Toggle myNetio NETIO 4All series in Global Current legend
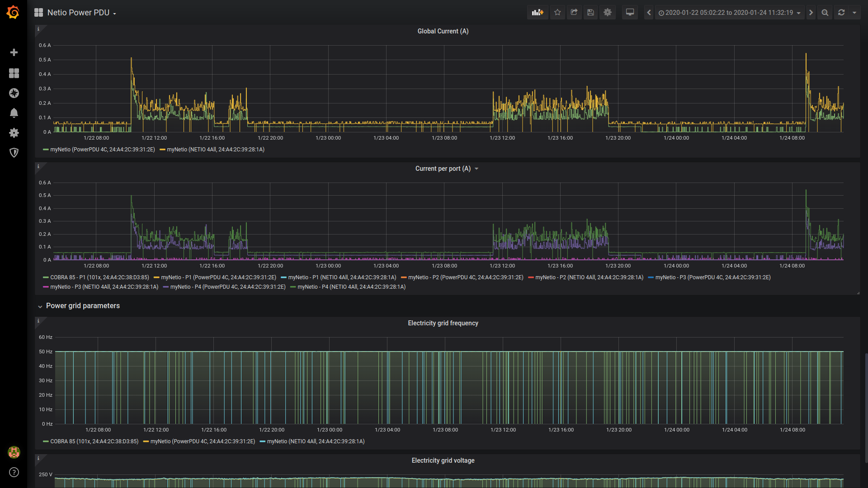This screenshot has height=488, width=868. pyautogui.click(x=216, y=150)
